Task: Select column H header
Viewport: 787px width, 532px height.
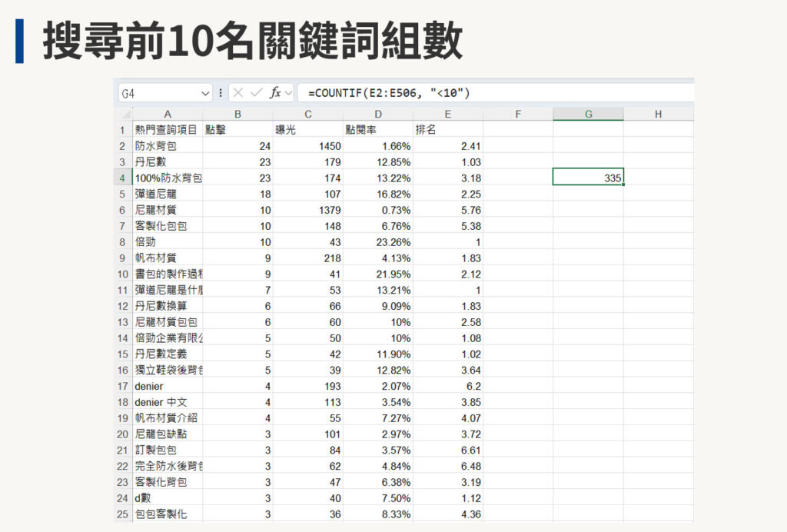Action: tap(658, 114)
